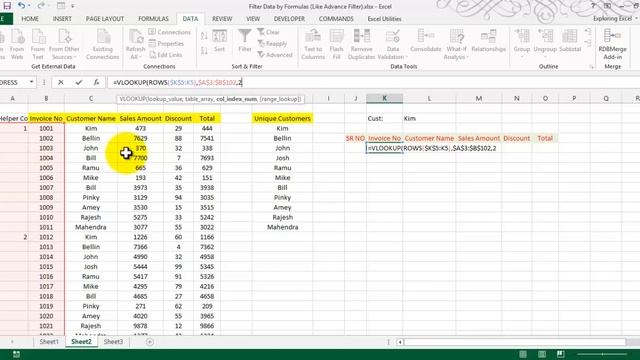The height and width of the screenshot is (360, 640).
Task: Click the Cust value cell Kim
Action: point(429,118)
